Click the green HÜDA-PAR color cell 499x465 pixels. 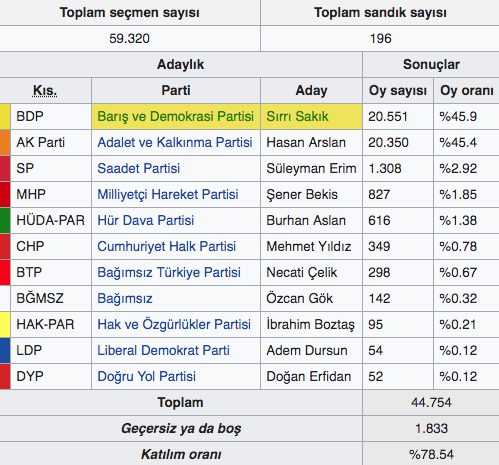(5, 220)
